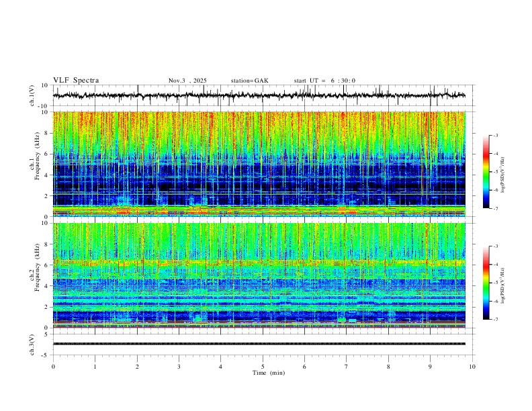Click the "2" kHz tick on the ch.2 frequency axis

(x=47, y=307)
